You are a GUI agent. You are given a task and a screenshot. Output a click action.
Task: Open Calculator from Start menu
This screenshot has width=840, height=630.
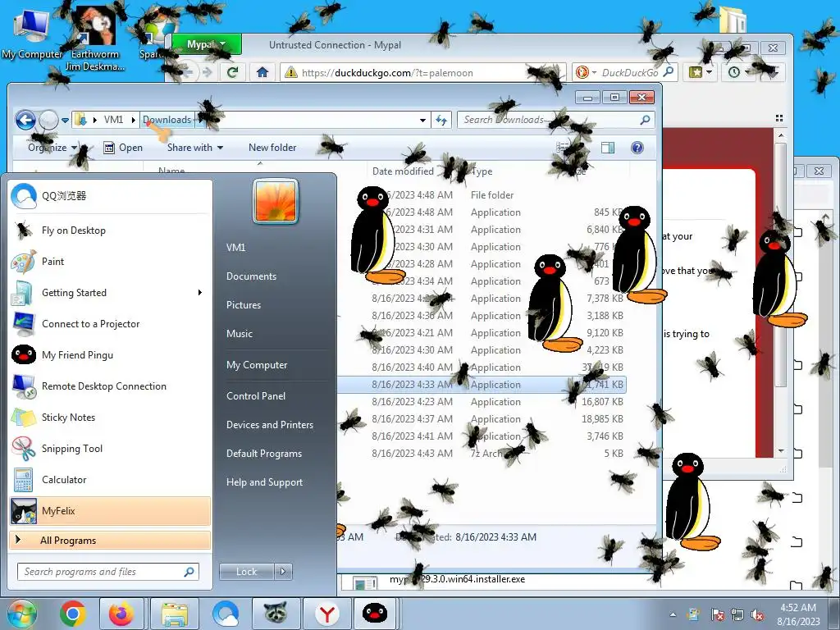[110, 479]
